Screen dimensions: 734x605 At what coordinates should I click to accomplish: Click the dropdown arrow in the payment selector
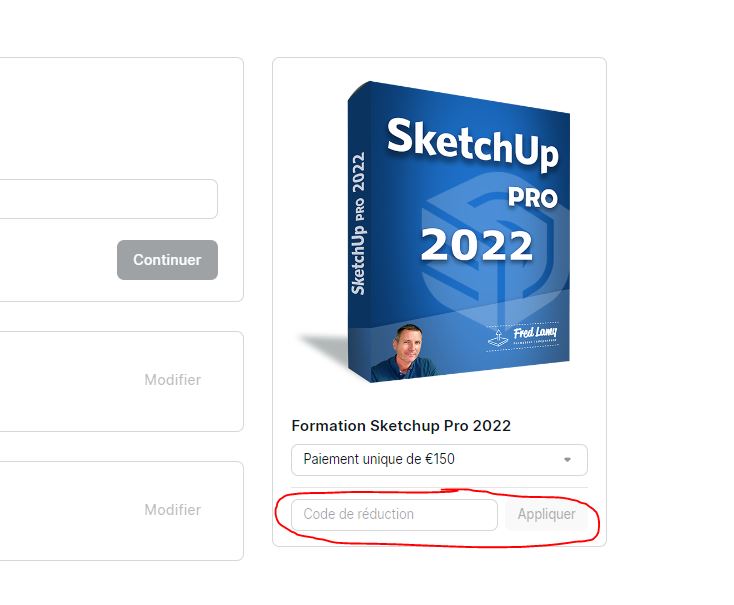coord(567,460)
